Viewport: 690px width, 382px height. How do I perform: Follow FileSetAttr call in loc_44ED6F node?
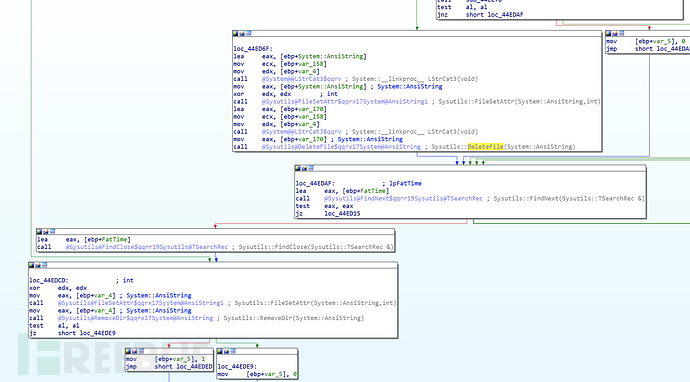345,102
